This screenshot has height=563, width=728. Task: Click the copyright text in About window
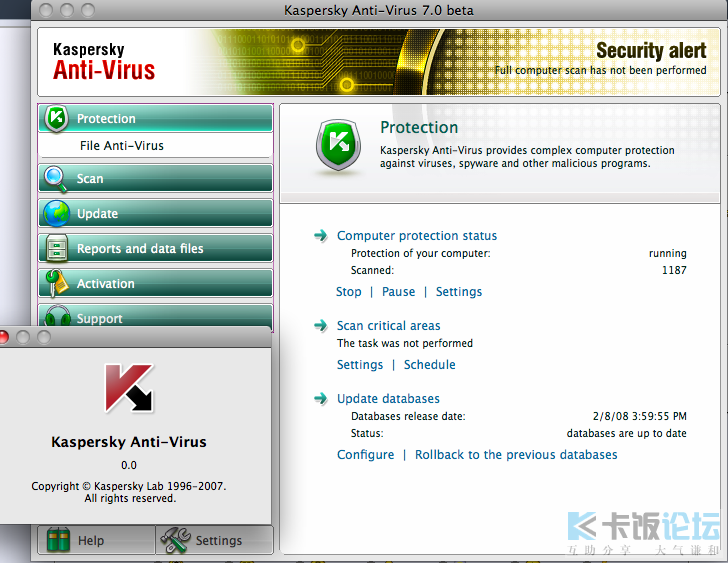129,492
